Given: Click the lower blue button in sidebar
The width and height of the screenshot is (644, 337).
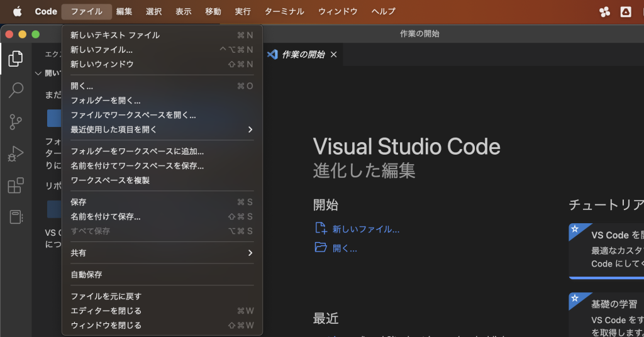Looking at the screenshot, I should point(54,209).
